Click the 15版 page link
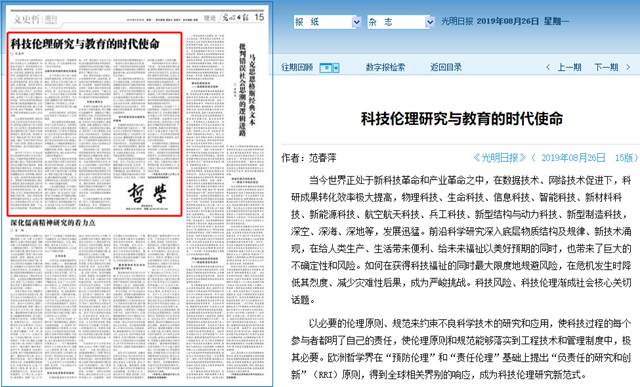 [x=624, y=158]
